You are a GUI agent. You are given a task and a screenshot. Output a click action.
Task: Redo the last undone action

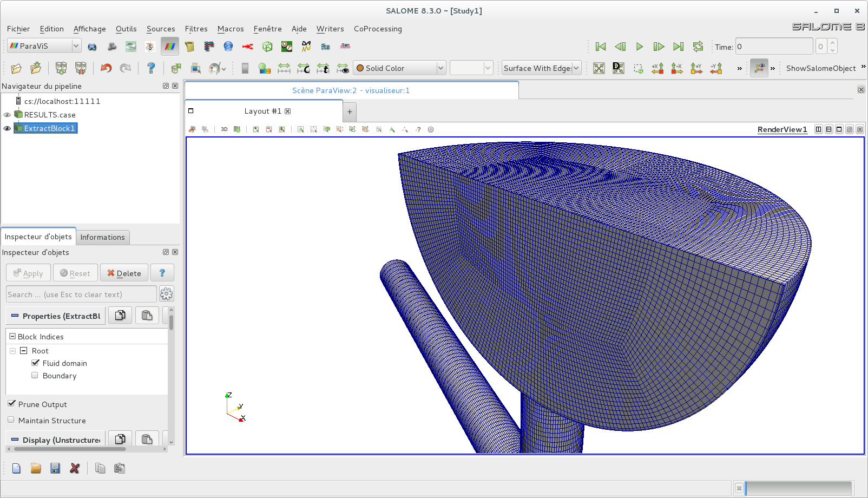126,68
